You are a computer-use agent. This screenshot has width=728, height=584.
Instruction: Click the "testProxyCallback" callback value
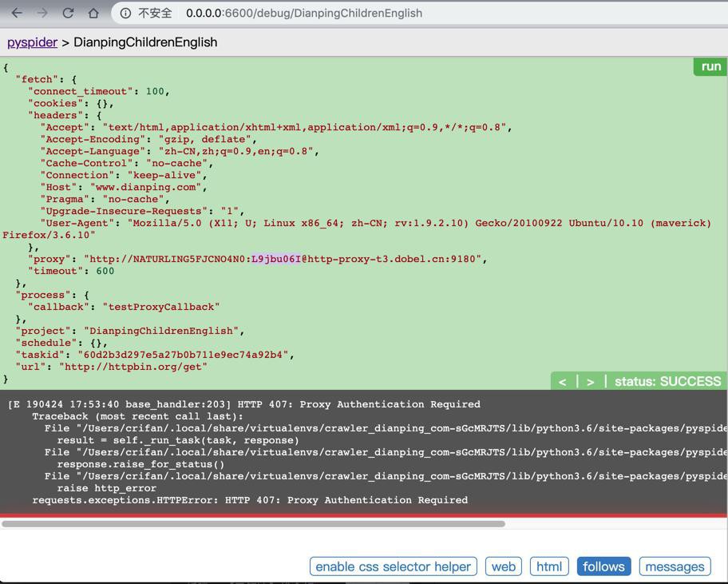tap(160, 307)
